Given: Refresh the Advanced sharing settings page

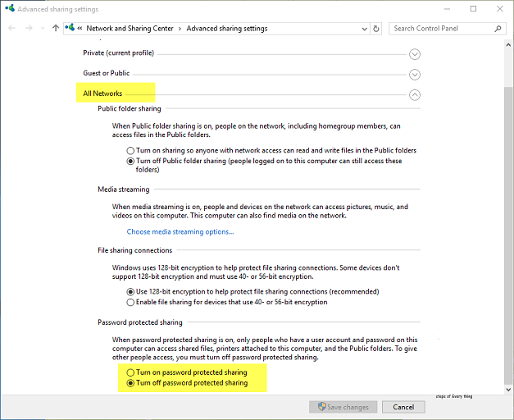Looking at the screenshot, I should click(376, 29).
